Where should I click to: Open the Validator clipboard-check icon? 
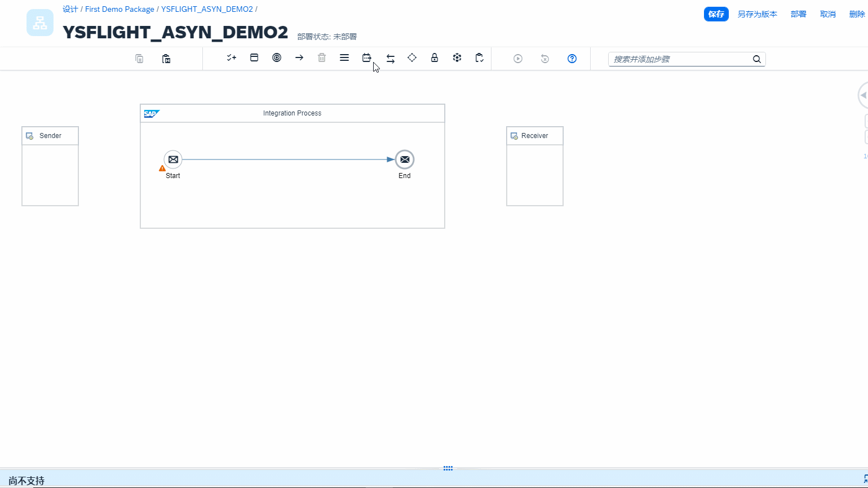(x=479, y=58)
